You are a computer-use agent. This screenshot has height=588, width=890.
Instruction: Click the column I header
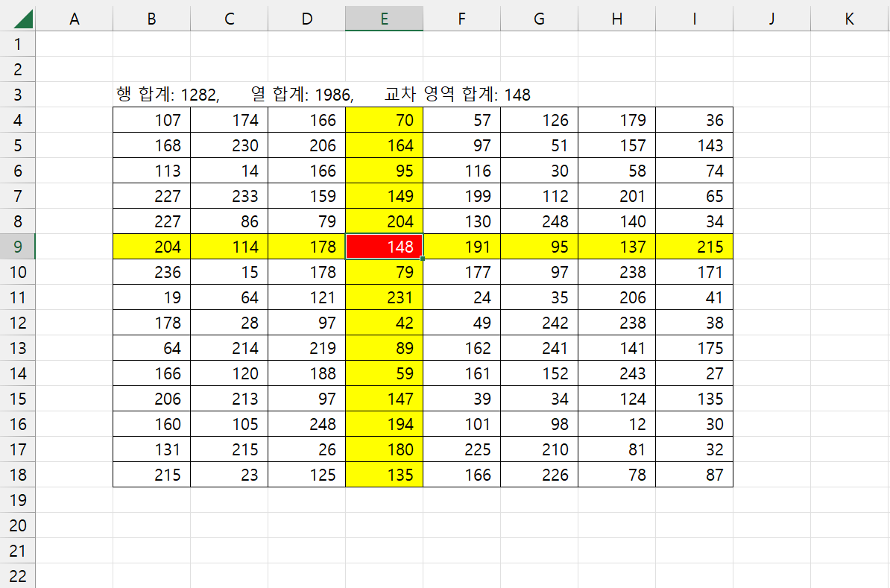tap(694, 19)
